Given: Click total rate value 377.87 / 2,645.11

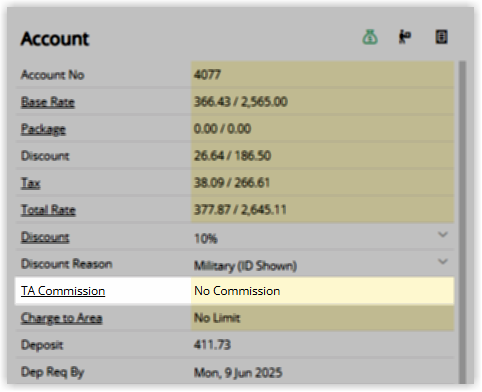Looking at the screenshot, I should click(x=240, y=210).
